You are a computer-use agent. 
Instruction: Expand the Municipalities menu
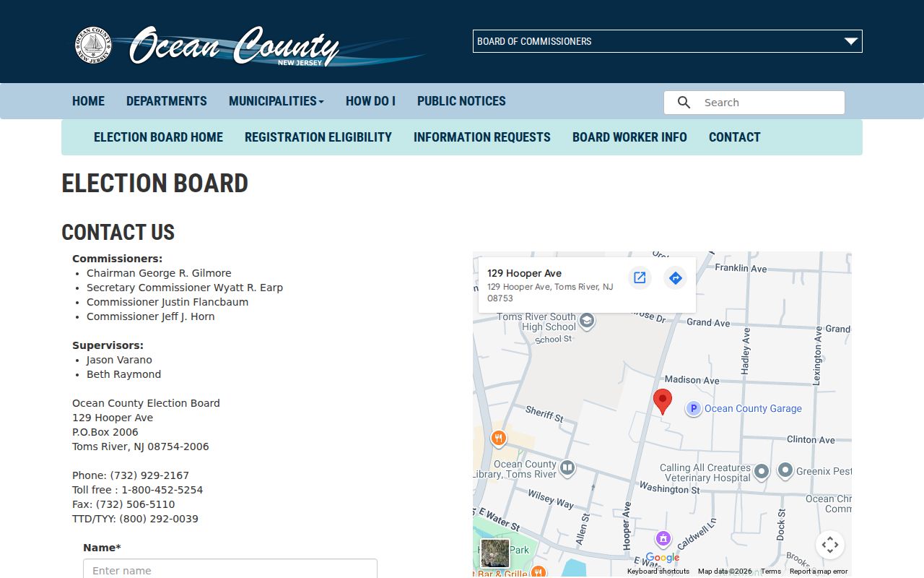pyautogui.click(x=276, y=101)
